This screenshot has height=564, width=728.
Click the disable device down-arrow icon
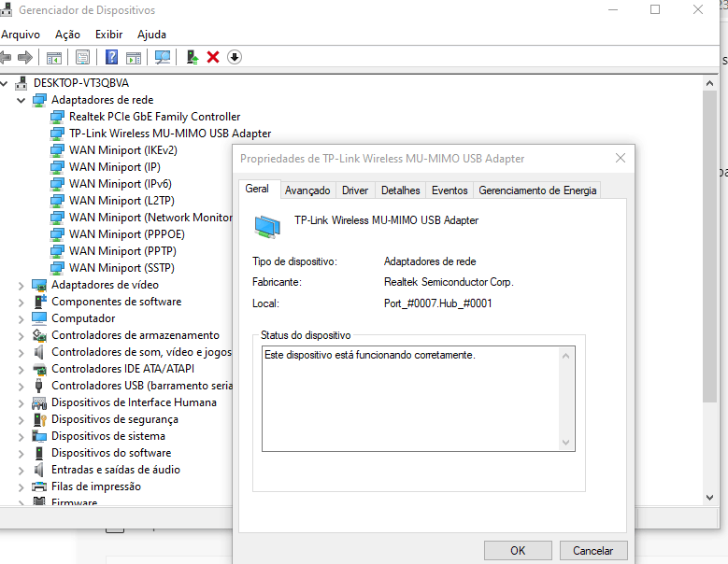(235, 58)
